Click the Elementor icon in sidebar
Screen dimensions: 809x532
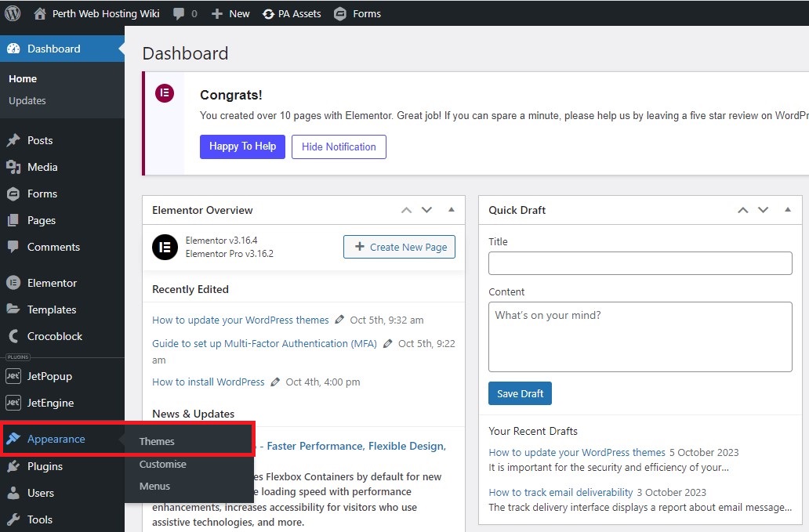point(13,283)
